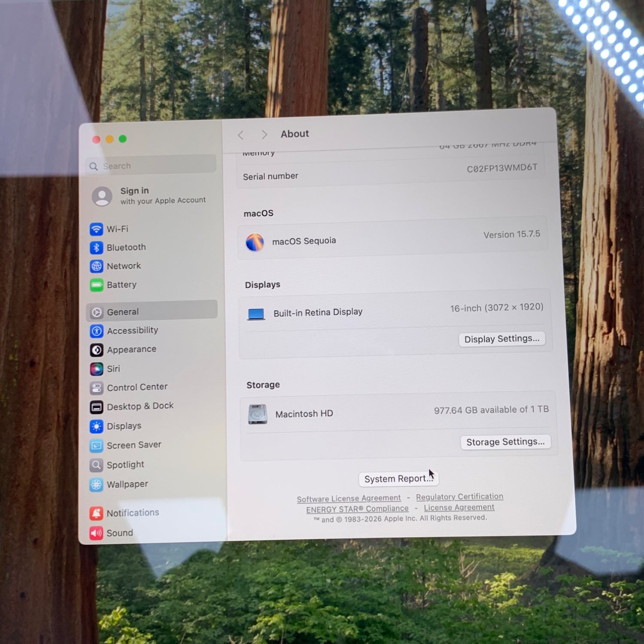Open the Regulatory Certification link

pyautogui.click(x=459, y=497)
